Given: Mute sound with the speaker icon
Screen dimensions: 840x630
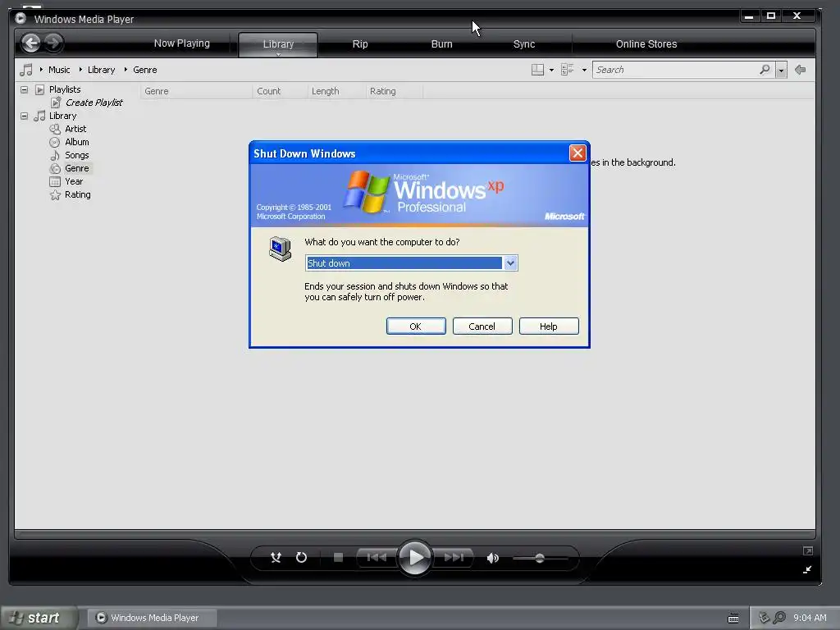Looking at the screenshot, I should point(492,558).
